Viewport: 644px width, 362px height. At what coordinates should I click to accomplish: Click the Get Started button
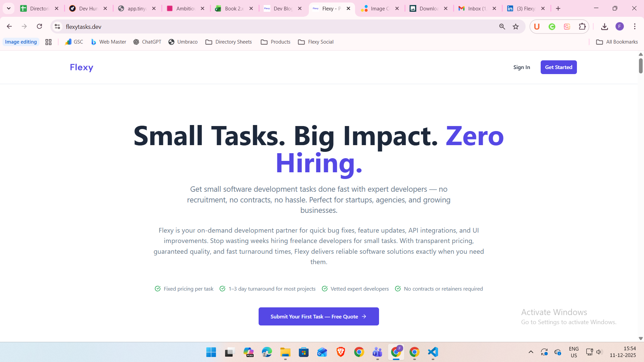tap(558, 67)
